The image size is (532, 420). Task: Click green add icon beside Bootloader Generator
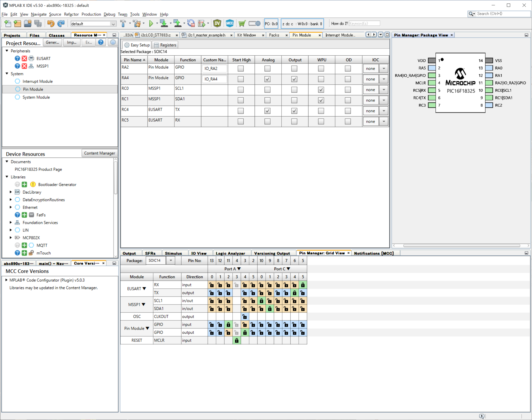click(x=24, y=185)
